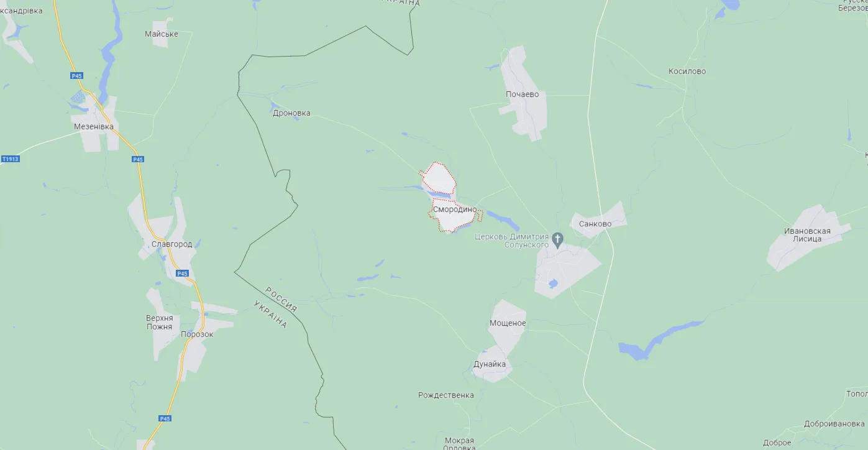Image resolution: width=868 pixels, height=450 pixels.
Task: Click the Рождественка place name
Action: pyautogui.click(x=446, y=395)
